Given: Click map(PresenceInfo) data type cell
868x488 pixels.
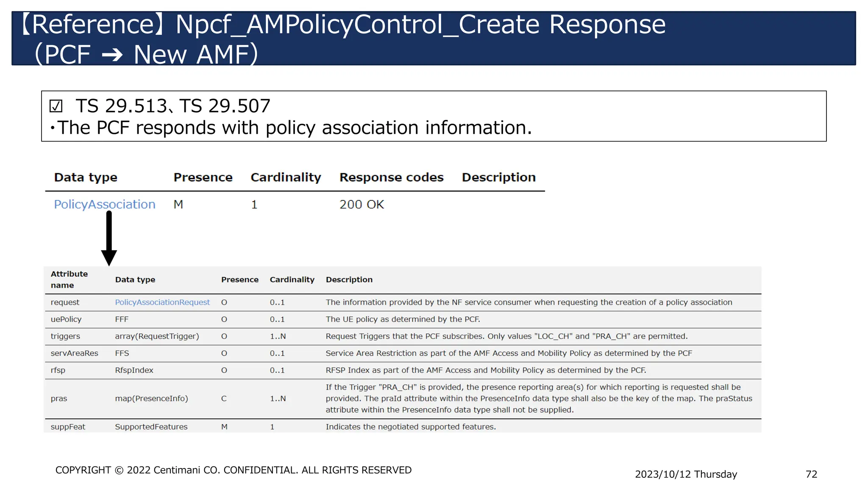Looking at the screenshot, I should [151, 399].
